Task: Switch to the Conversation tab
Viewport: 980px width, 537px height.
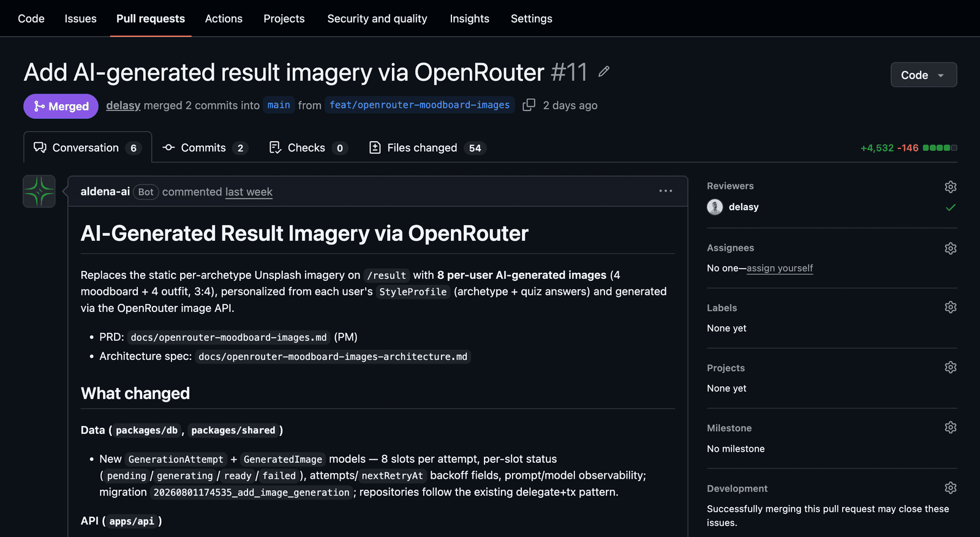Action: tap(88, 148)
